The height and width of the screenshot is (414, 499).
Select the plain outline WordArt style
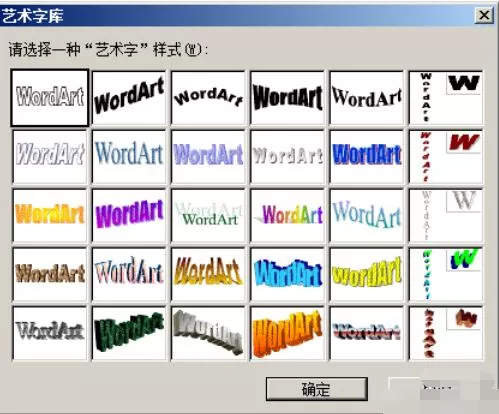(50, 97)
